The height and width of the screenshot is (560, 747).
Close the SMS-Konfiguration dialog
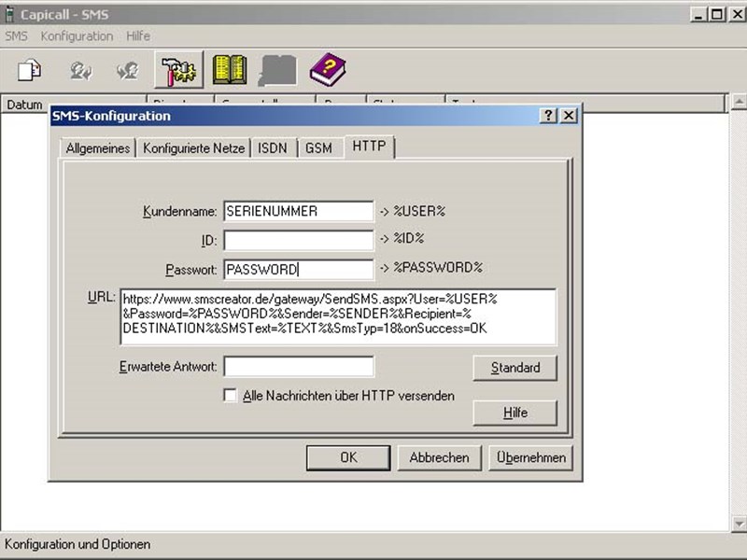[x=568, y=116]
